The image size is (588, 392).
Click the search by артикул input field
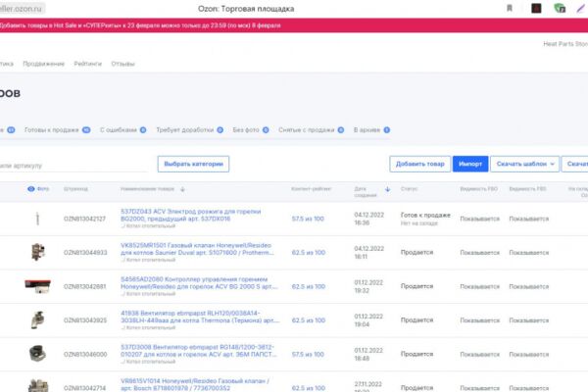pos(73,166)
